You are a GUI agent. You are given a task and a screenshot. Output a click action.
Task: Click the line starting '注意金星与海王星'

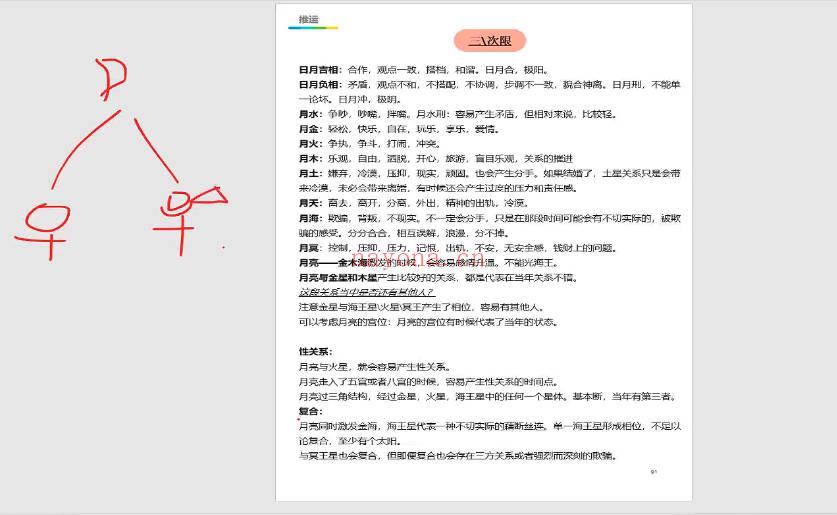(x=422, y=307)
